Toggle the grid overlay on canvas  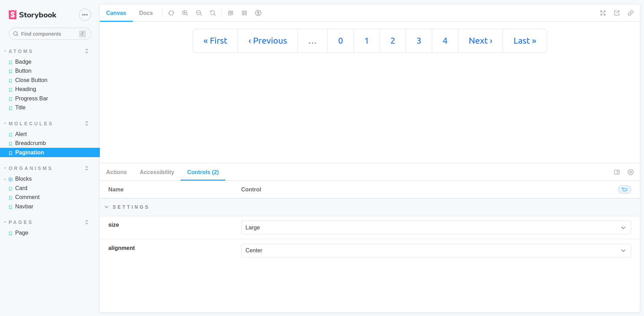pos(244,13)
